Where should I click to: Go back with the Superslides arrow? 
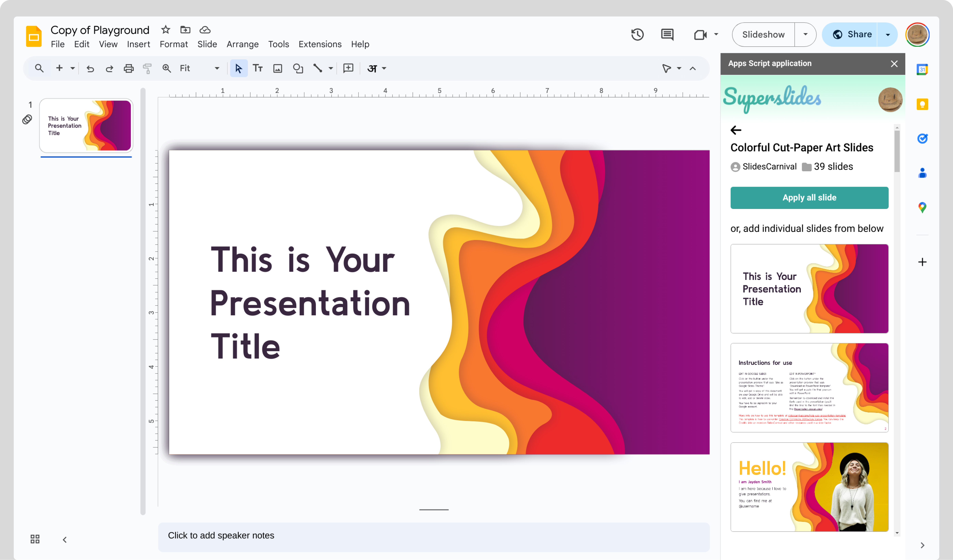[736, 130]
